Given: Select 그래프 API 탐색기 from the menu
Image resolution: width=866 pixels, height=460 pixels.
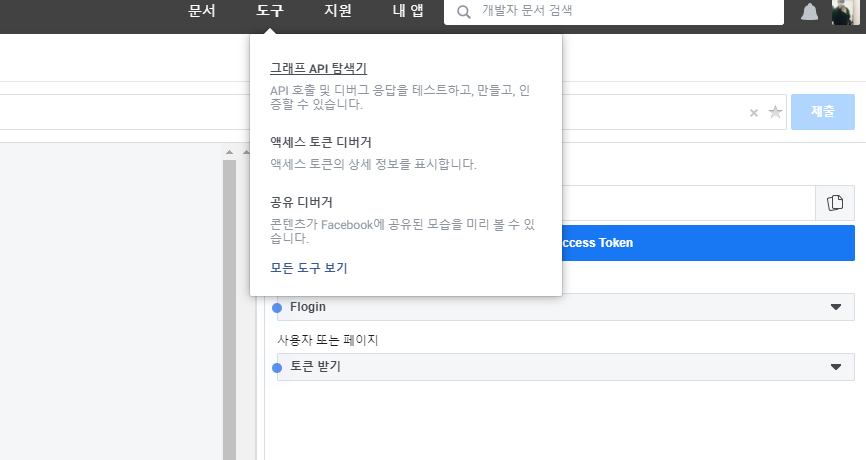Looking at the screenshot, I should 318,68.
